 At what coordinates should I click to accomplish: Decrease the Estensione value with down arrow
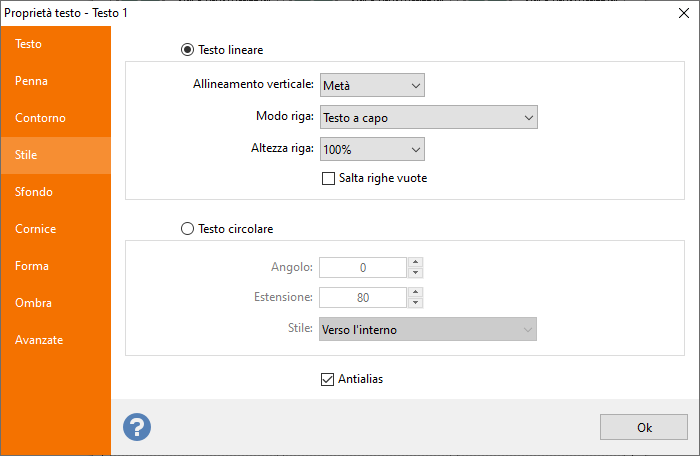(x=416, y=302)
